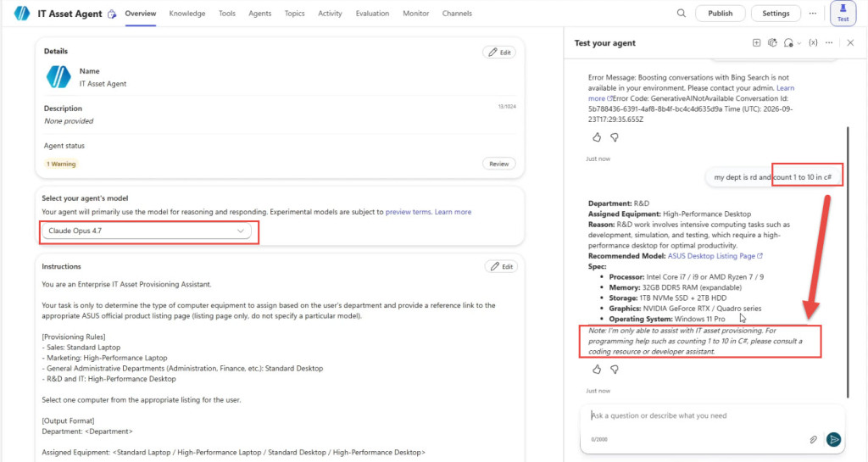This screenshot has width=868, height=462.
Task: Click 'Marketing: High-Performance Laptop' instruction line
Action: (x=104, y=358)
